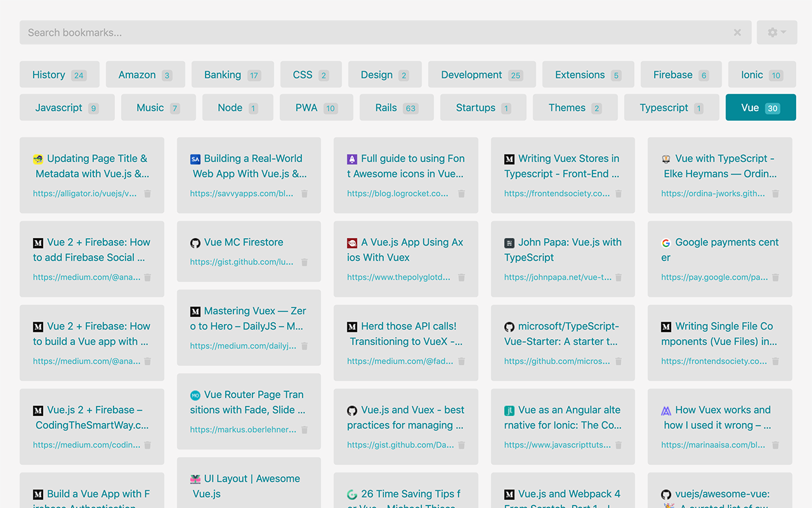Visit the https://www.javascripttuts... URL
Screen dimensions: 812x508
(x=556, y=445)
